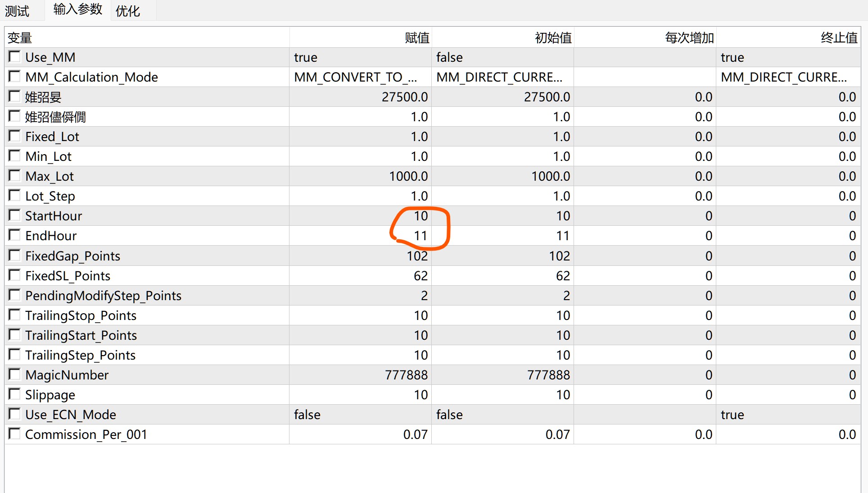
Task: Check the Commission_Per_001 checkbox
Action: (x=14, y=434)
